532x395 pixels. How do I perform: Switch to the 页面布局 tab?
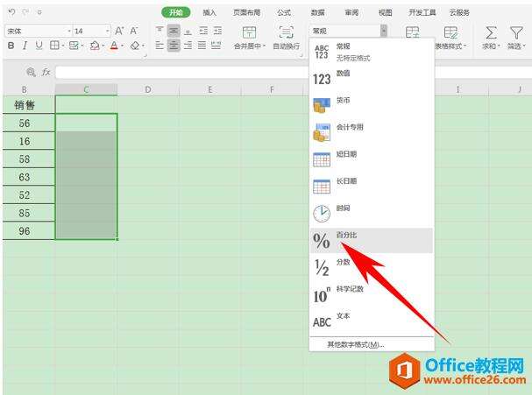pyautogui.click(x=246, y=12)
